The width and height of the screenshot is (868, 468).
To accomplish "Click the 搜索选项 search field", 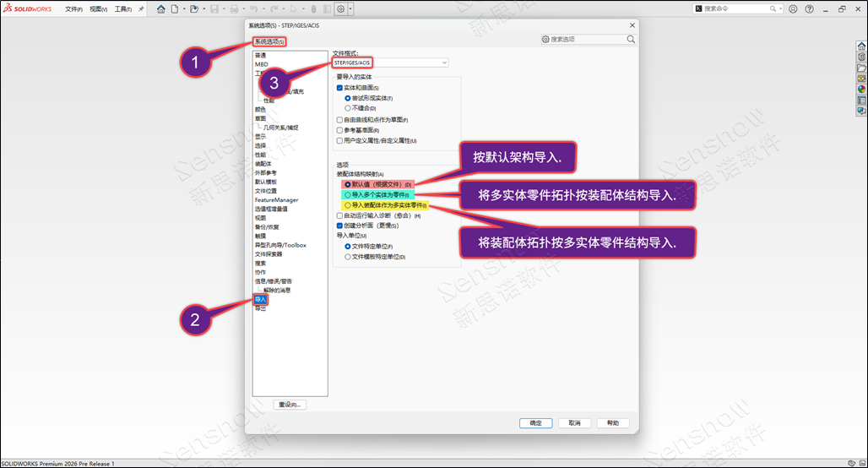I will 587,40.
